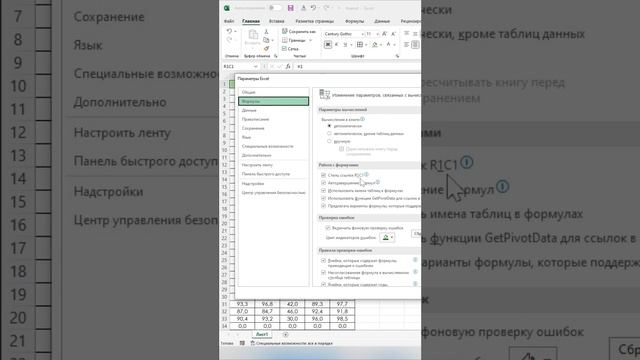Click the cell containing 93,3

[242, 304]
